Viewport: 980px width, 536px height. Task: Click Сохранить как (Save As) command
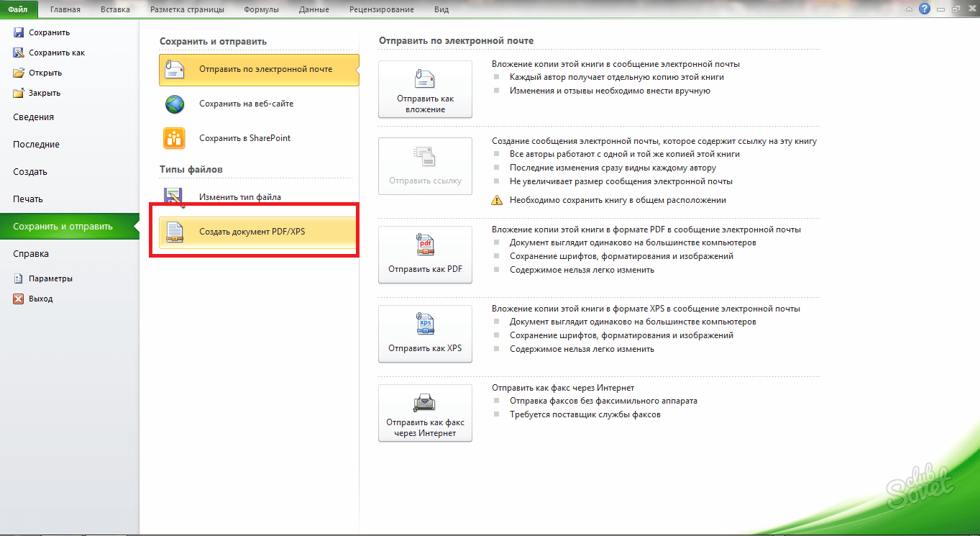pyautogui.click(x=56, y=53)
